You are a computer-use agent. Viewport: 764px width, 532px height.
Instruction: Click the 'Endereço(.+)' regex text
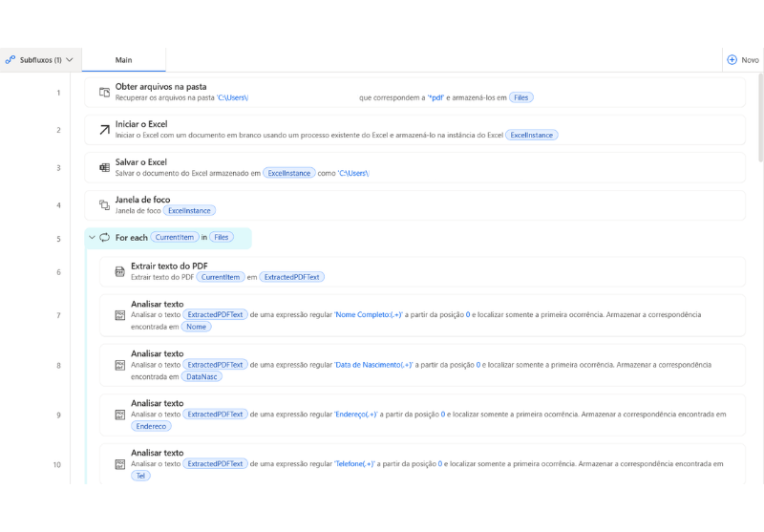tap(355, 415)
